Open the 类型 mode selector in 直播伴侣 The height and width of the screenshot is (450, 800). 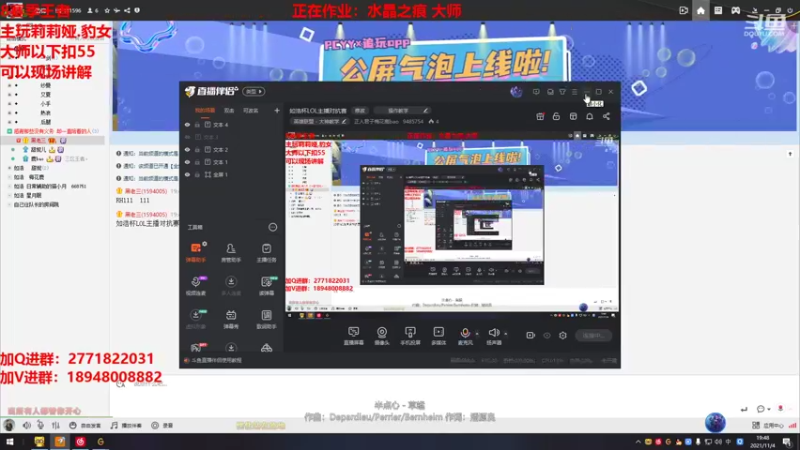(254, 91)
